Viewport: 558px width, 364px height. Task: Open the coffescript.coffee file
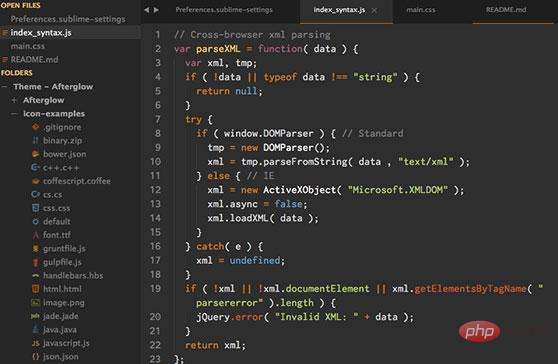(x=77, y=181)
